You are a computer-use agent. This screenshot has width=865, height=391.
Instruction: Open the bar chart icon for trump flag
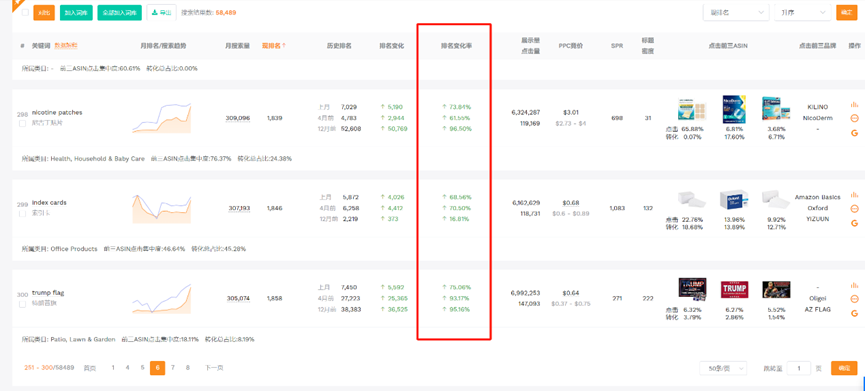pyautogui.click(x=855, y=286)
